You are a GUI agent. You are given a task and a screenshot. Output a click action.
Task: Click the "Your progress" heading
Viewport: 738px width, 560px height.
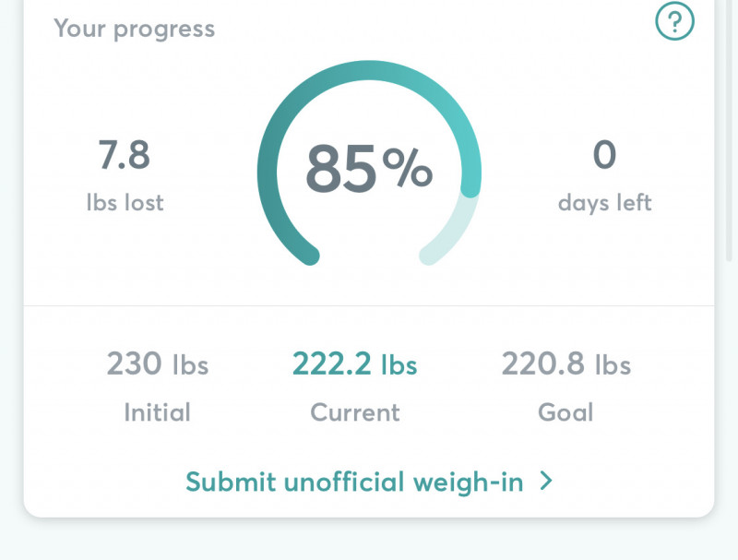(135, 28)
